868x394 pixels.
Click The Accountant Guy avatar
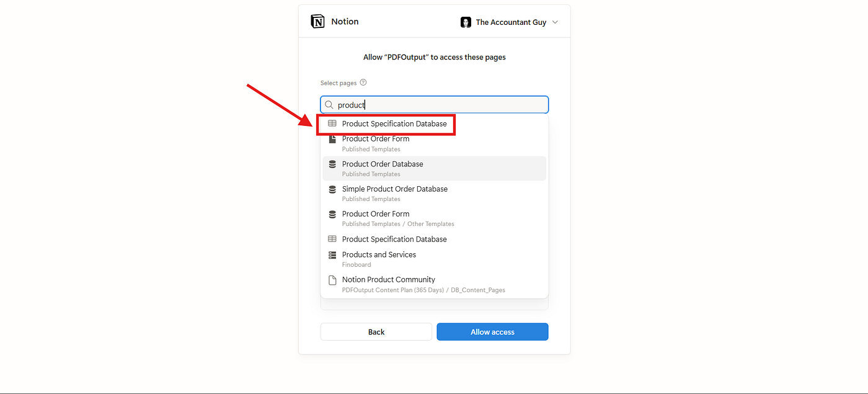(466, 22)
